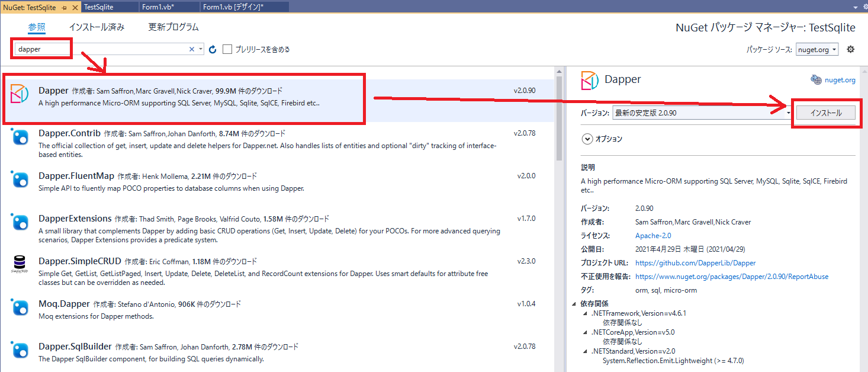Clear the dapper search text
The height and width of the screenshot is (372, 868).
click(191, 50)
